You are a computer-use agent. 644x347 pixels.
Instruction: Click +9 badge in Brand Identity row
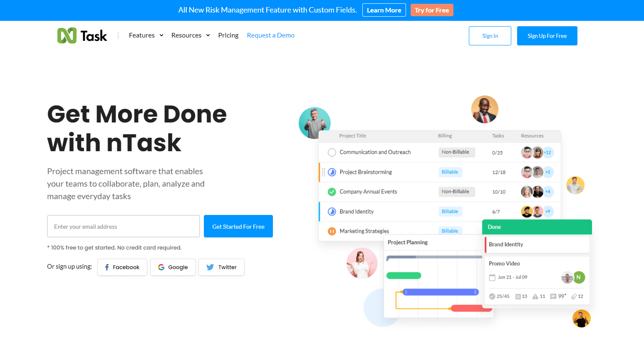point(548,212)
